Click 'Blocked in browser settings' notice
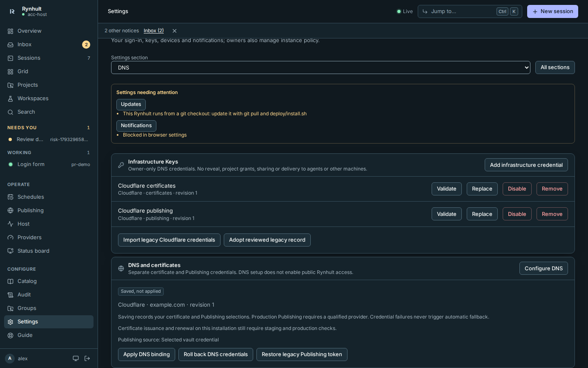This screenshot has width=588, height=368. tap(155, 135)
